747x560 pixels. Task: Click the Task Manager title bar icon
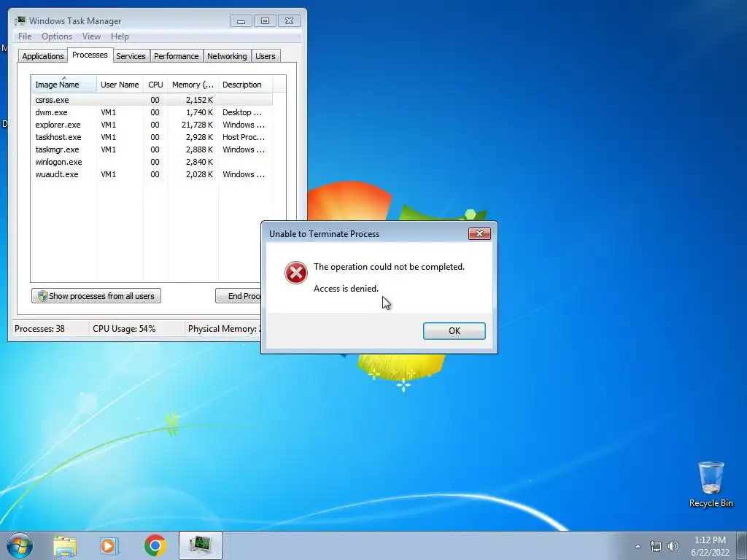(20, 21)
